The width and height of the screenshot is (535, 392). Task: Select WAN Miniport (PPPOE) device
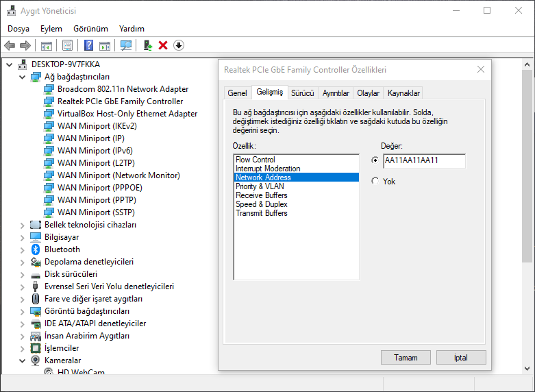point(99,188)
